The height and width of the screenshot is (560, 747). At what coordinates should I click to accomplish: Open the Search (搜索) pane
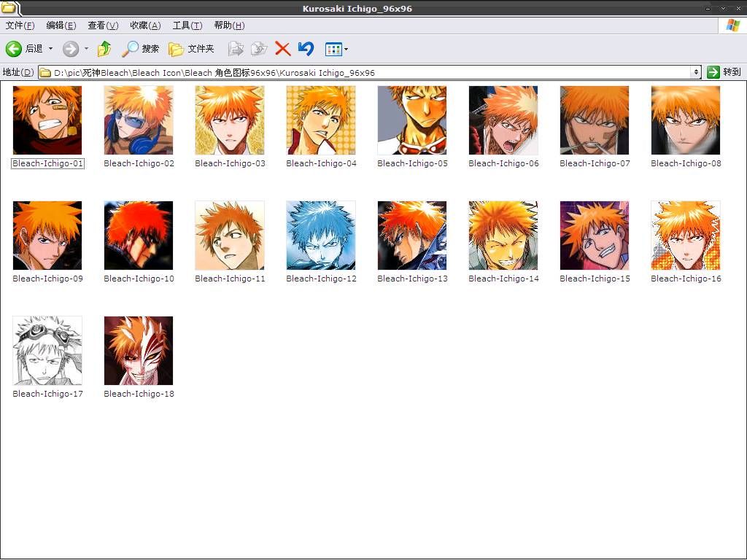pos(141,49)
